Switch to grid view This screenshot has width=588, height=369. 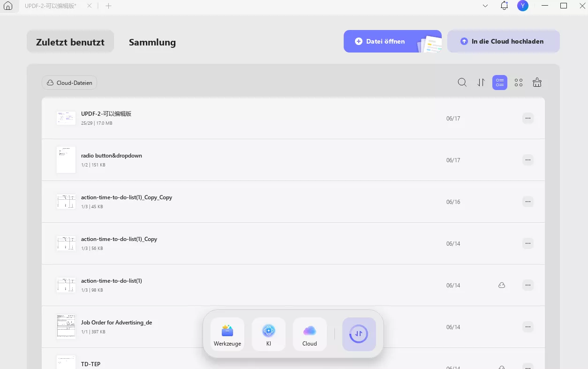(519, 83)
